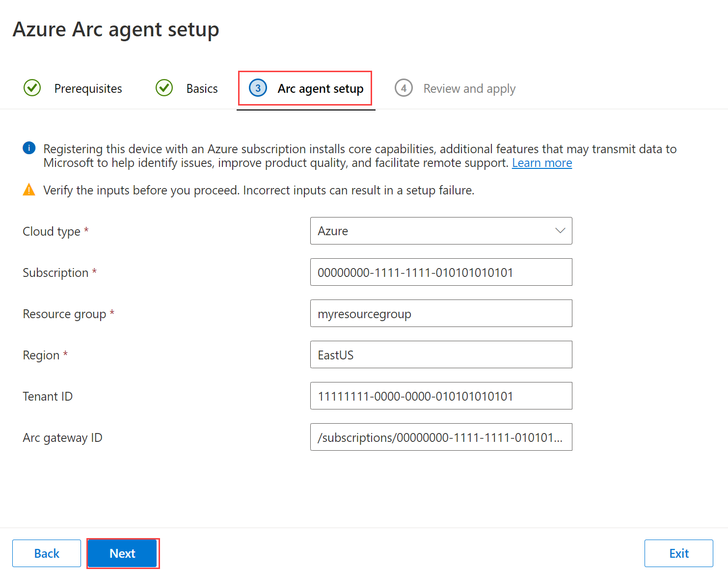The image size is (728, 571).
Task: Click the Resource group label
Action: coord(68,314)
